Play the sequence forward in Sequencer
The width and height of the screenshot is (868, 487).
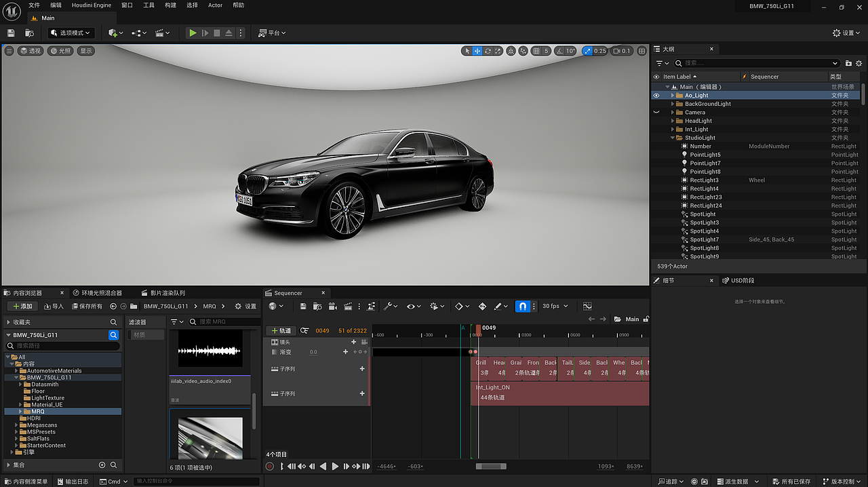[x=334, y=466]
